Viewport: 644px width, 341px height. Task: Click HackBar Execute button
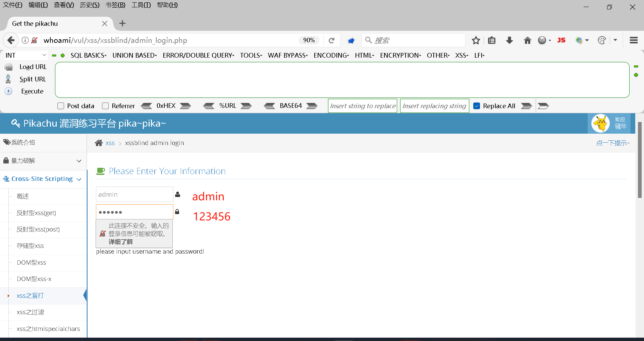click(x=32, y=91)
